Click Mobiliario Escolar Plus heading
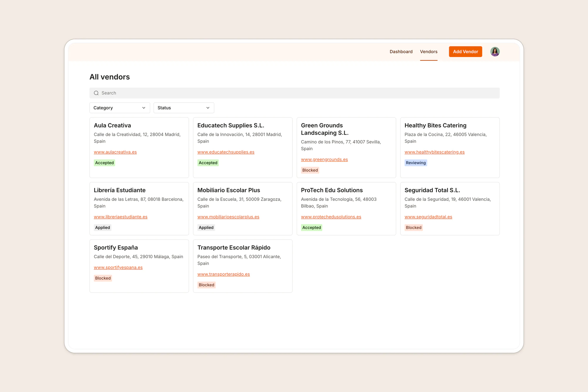The width and height of the screenshot is (588, 392). click(x=229, y=190)
